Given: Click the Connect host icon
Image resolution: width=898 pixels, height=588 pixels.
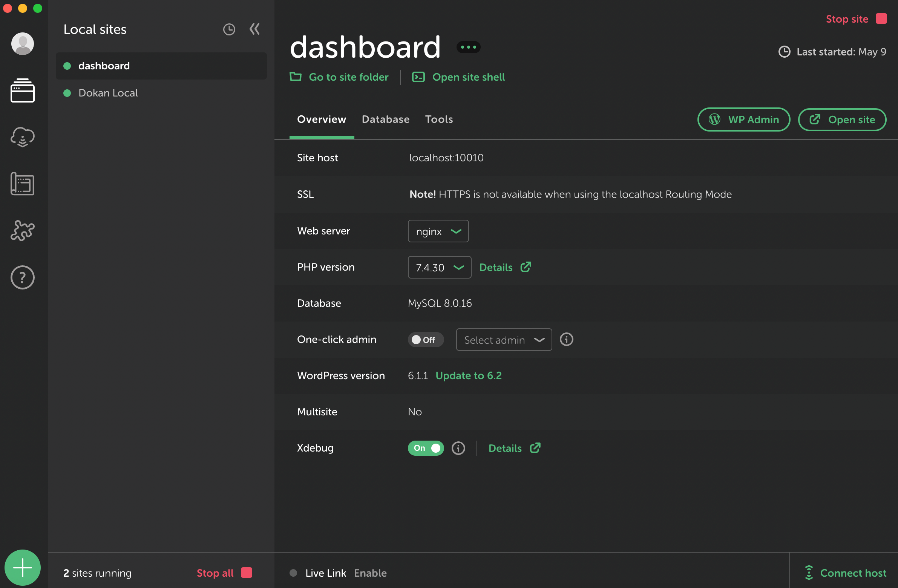Looking at the screenshot, I should 809,573.
